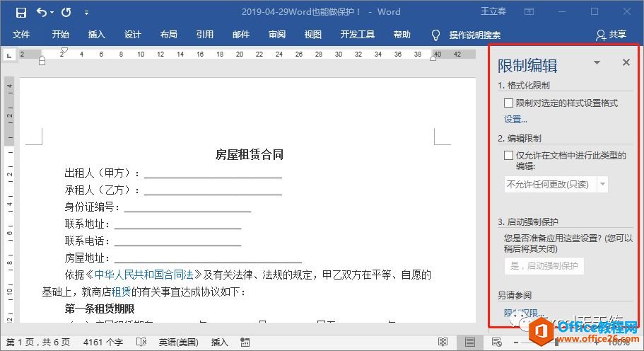The height and width of the screenshot is (351, 644).
Task: Click the Redo/Repeat icon
Action: coord(66,12)
